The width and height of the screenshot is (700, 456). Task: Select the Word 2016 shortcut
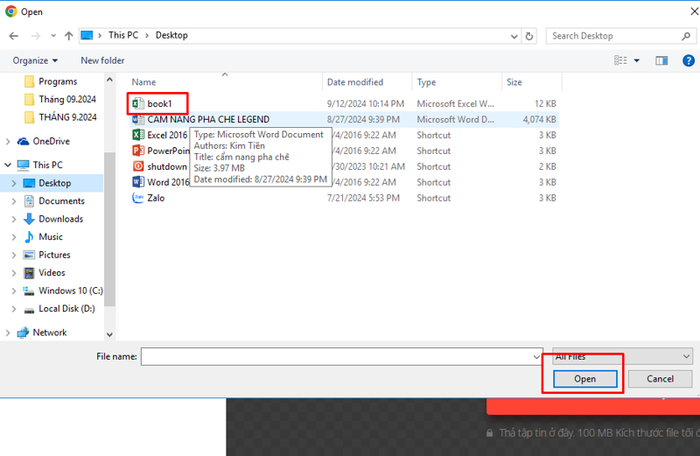[159, 182]
